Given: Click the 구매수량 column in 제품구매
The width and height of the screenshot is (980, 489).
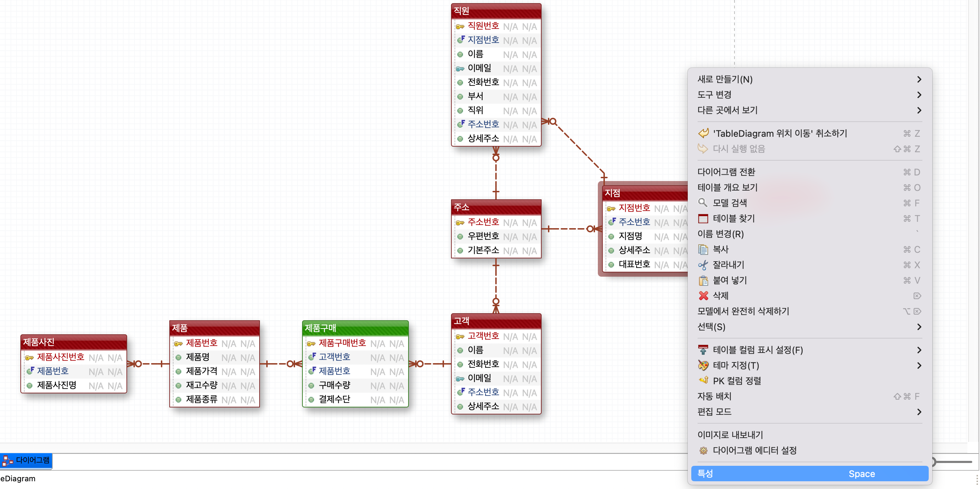Looking at the screenshot, I should [x=355, y=385].
